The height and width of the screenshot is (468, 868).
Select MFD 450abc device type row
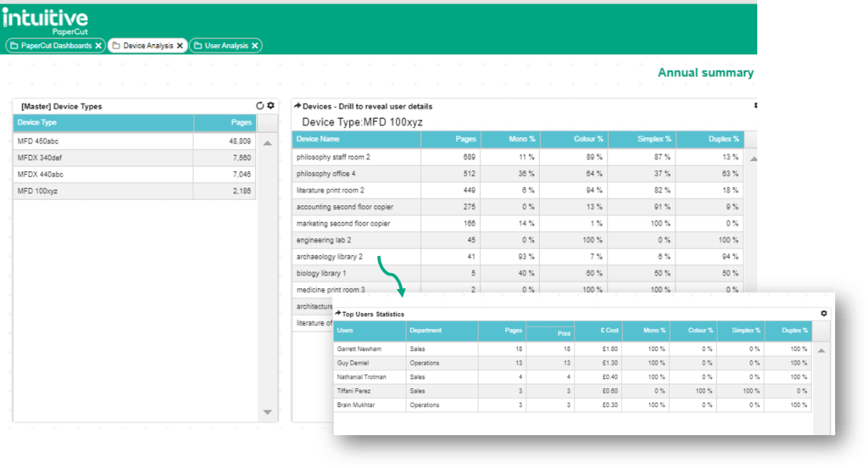pyautogui.click(x=135, y=142)
